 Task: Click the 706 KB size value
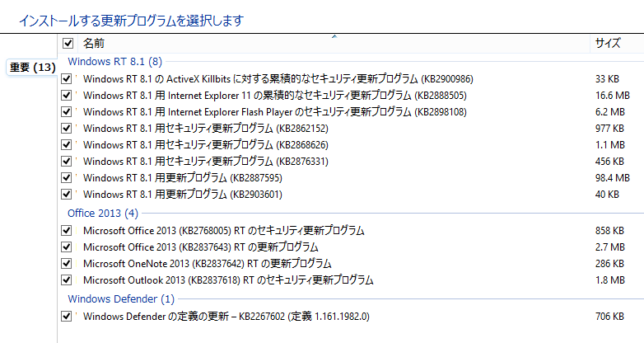point(609,316)
